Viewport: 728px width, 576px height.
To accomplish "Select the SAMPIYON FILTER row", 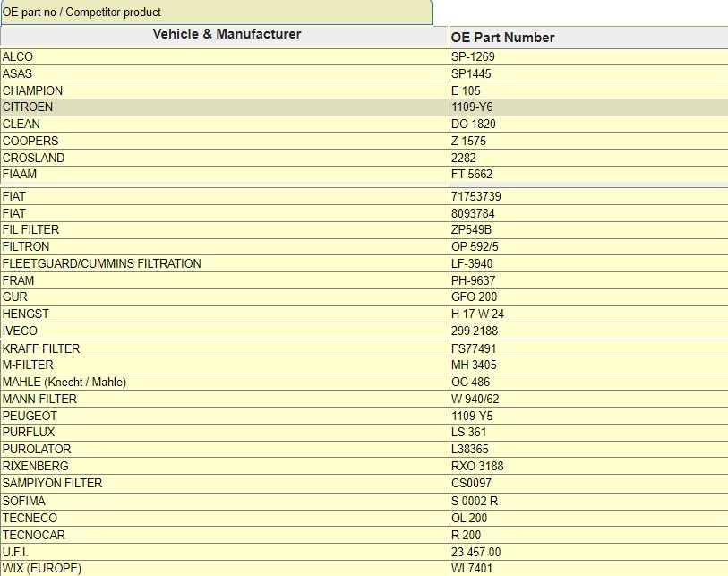I will 364,483.
